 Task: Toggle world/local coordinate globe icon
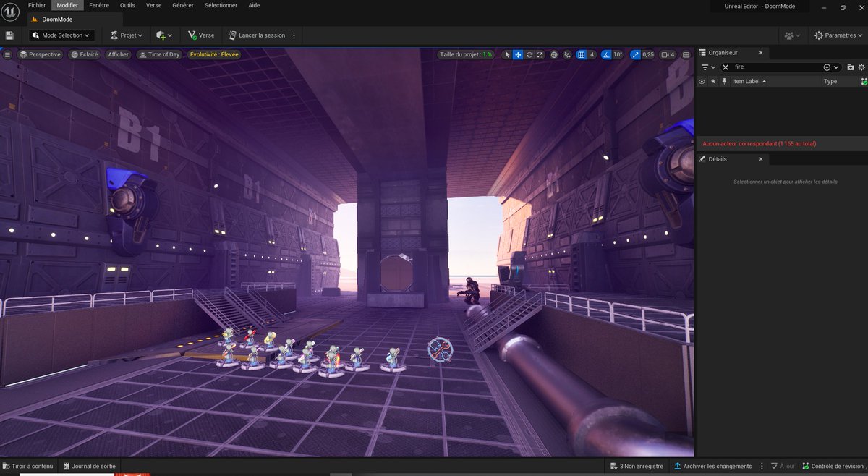pyautogui.click(x=554, y=54)
